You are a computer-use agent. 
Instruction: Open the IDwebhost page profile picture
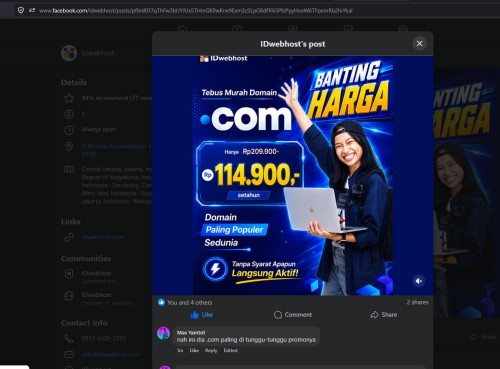69,53
